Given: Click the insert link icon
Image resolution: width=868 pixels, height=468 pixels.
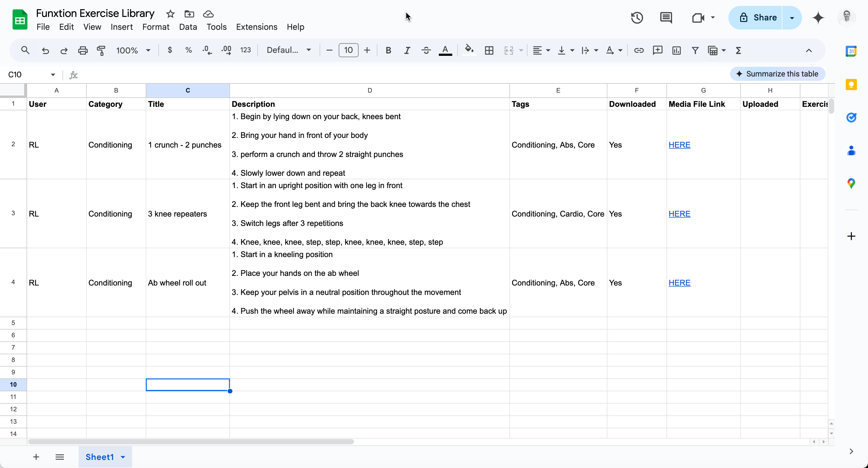Looking at the screenshot, I should tap(639, 50).
